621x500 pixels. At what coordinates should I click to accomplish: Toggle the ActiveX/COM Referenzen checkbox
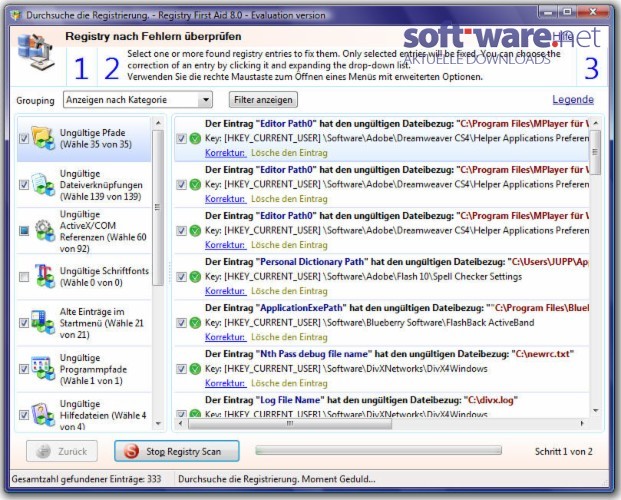pos(24,231)
